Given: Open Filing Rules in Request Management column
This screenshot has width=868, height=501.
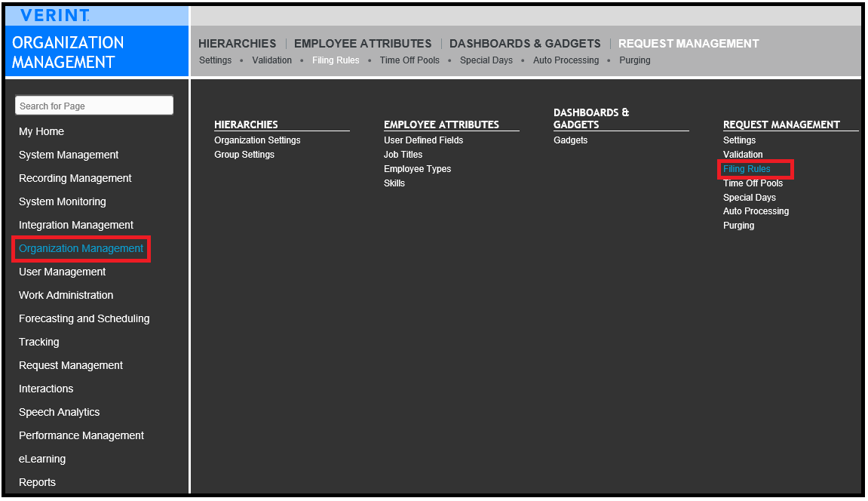Looking at the screenshot, I should tap(747, 170).
